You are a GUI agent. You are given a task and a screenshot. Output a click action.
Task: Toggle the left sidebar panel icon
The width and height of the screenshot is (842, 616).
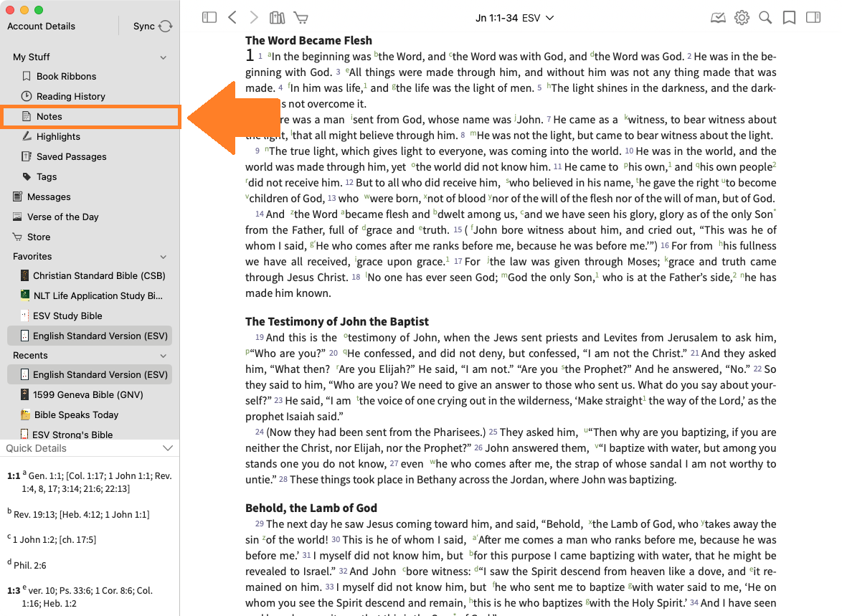[209, 18]
